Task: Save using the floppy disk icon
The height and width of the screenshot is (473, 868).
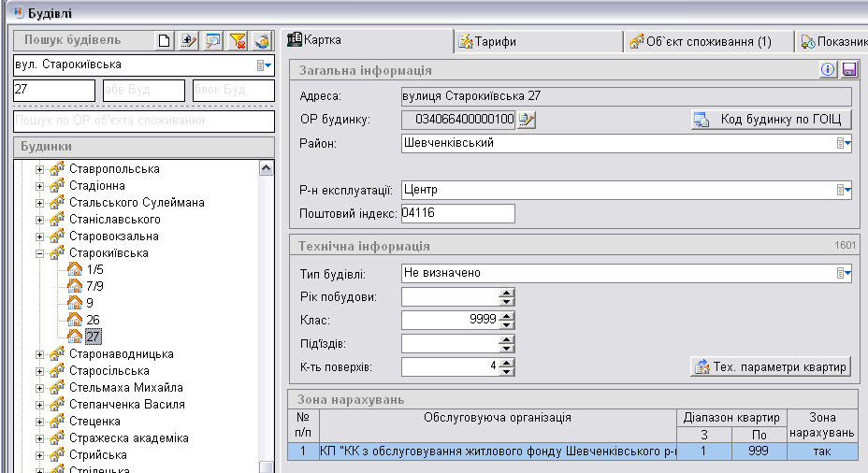Action: tap(848, 70)
